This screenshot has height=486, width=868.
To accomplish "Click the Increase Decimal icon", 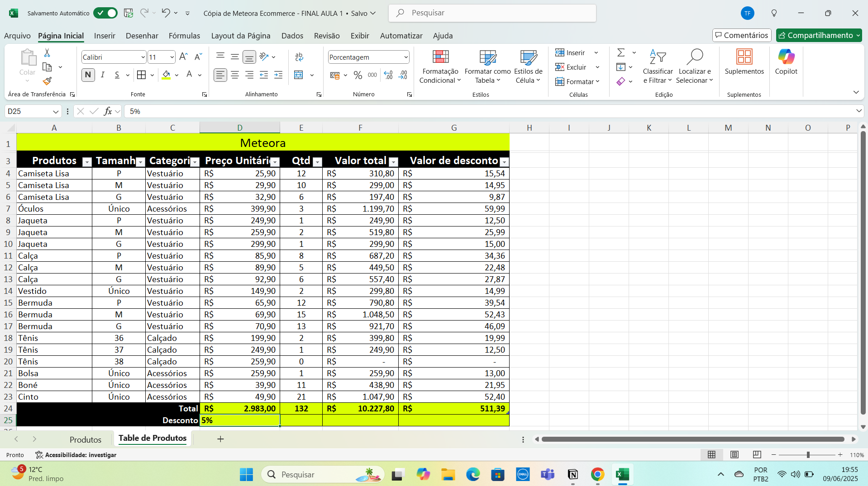I will (x=388, y=75).
